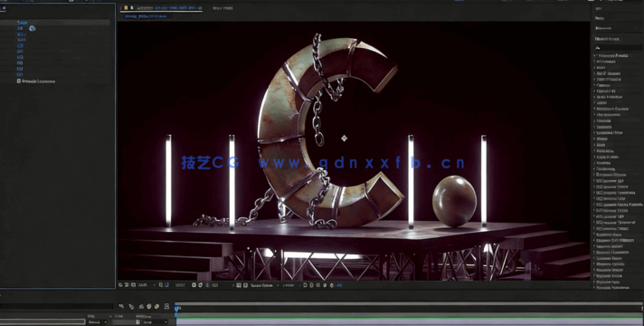Screen dimensions: 644x326
Task: Switch to the Composition viewer tab
Action: (168, 7)
